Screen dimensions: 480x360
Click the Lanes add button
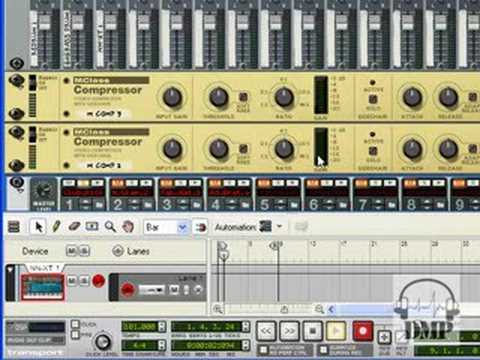click(x=118, y=251)
